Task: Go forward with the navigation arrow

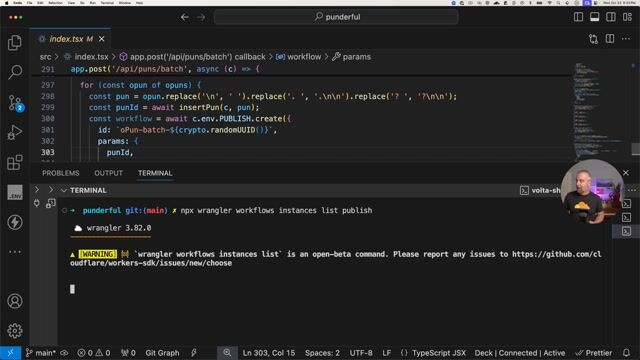Action: click(201, 17)
